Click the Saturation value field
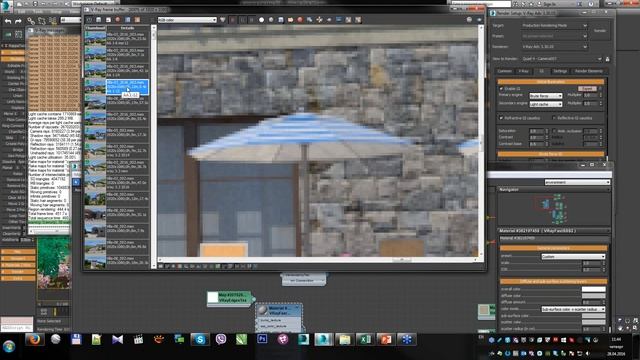640x360 pixels. click(x=536, y=131)
